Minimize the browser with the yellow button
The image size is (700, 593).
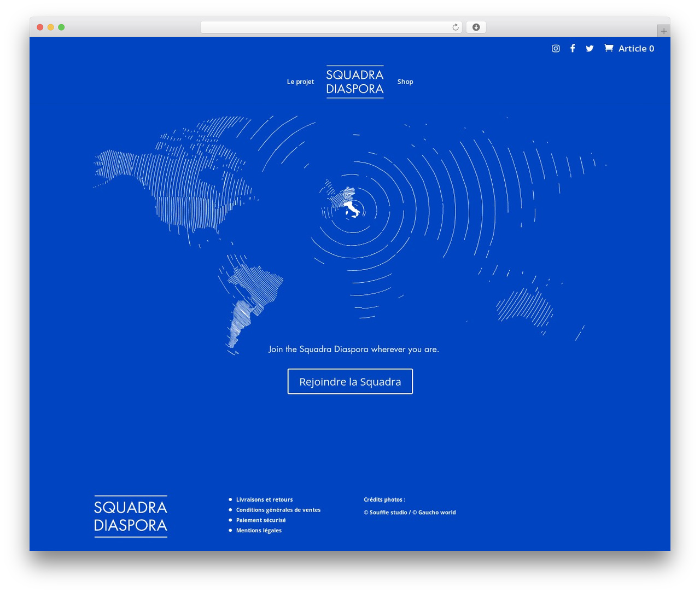(x=51, y=27)
